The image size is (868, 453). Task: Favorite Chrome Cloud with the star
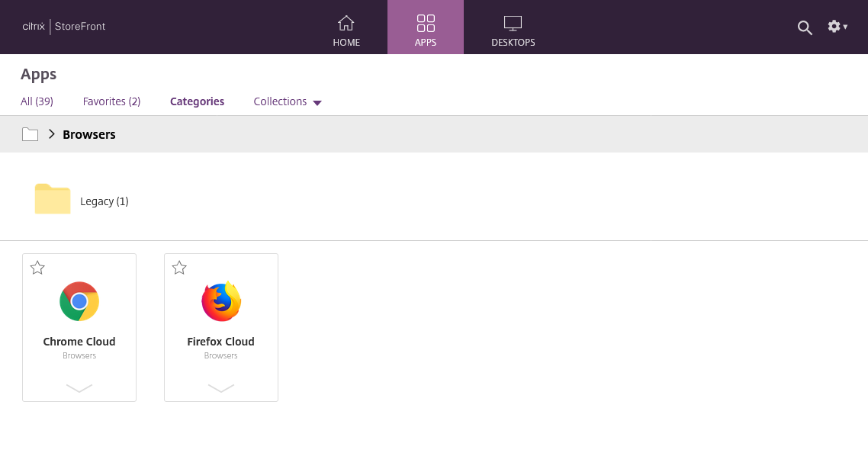click(37, 268)
